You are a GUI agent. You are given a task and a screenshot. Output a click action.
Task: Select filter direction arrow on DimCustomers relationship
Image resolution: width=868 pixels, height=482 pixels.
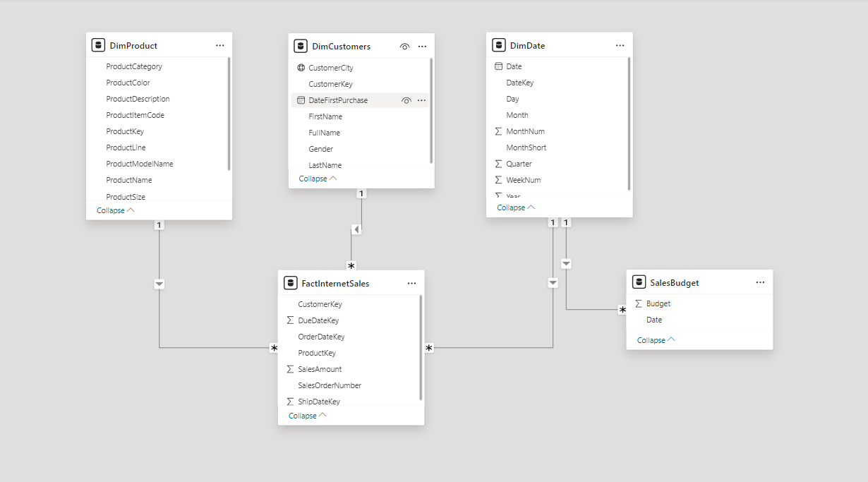tap(356, 229)
